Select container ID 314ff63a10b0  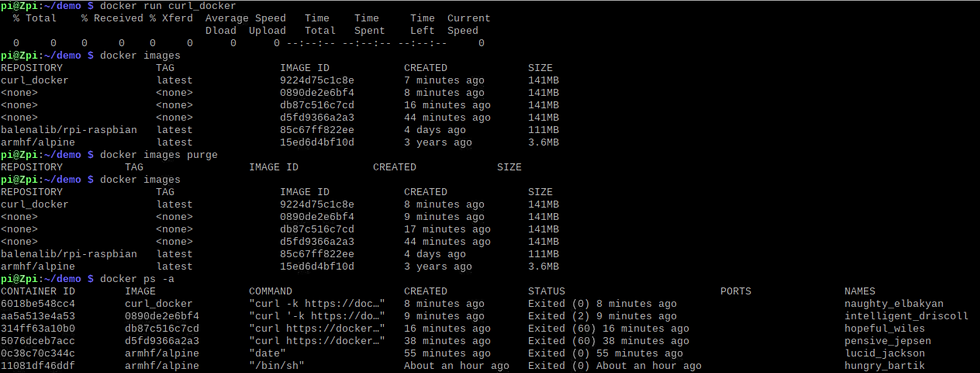tap(38, 329)
